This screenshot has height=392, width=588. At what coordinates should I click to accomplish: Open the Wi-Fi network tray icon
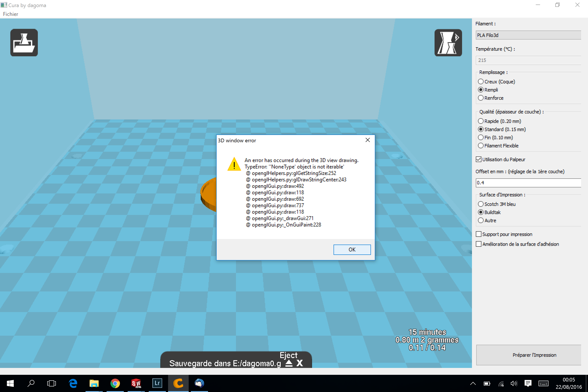pos(501,383)
